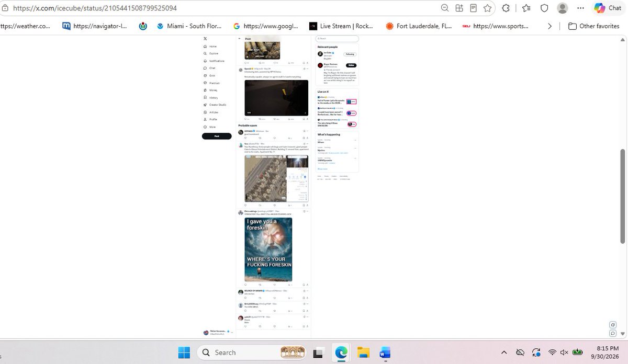The image size is (628, 364).
Task: Click the X search box
Action: click(337, 39)
